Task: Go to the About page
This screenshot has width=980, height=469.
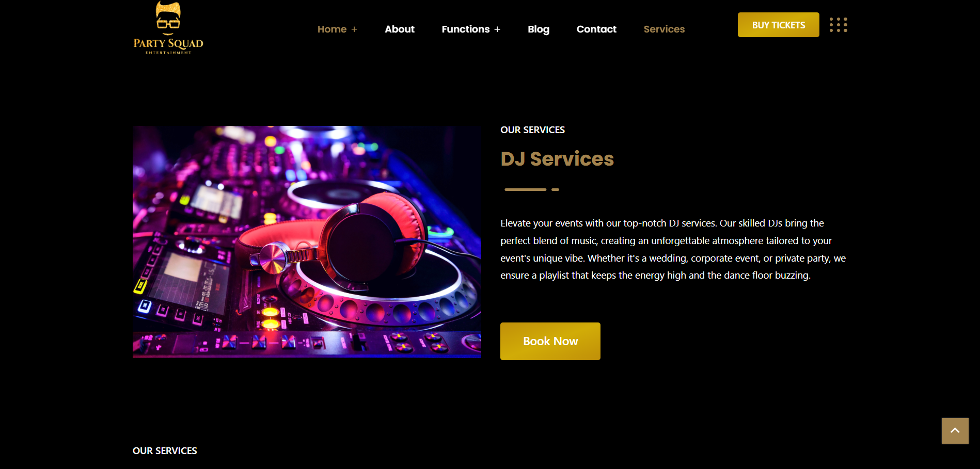Action: click(x=400, y=29)
